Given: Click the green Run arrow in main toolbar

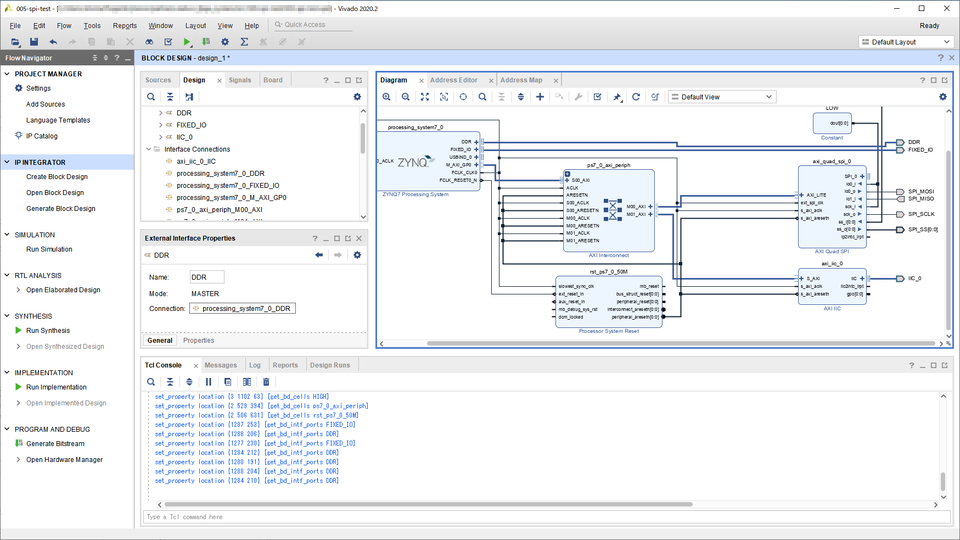Looking at the screenshot, I should pos(187,42).
